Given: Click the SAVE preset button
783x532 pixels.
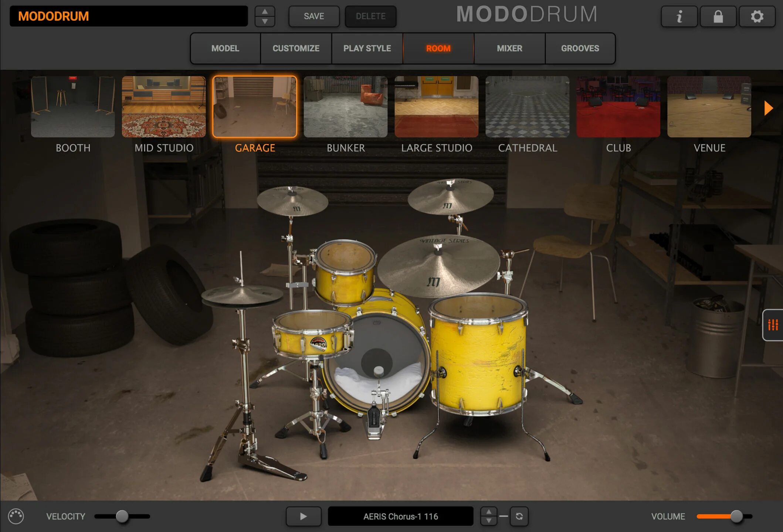Looking at the screenshot, I should click(314, 17).
